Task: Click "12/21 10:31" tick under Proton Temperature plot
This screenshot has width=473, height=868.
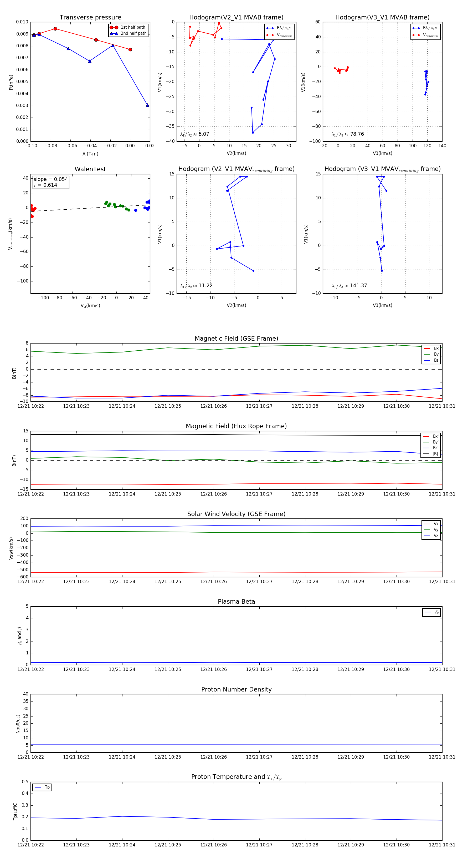Action: [442, 845]
